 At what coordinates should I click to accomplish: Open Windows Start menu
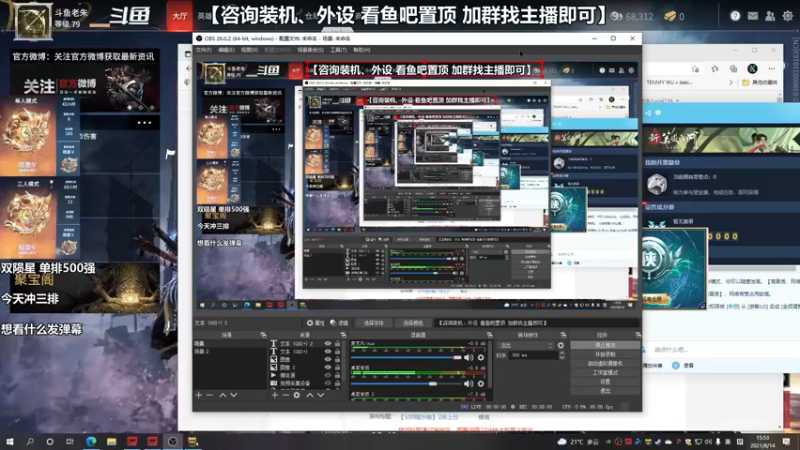[10, 441]
